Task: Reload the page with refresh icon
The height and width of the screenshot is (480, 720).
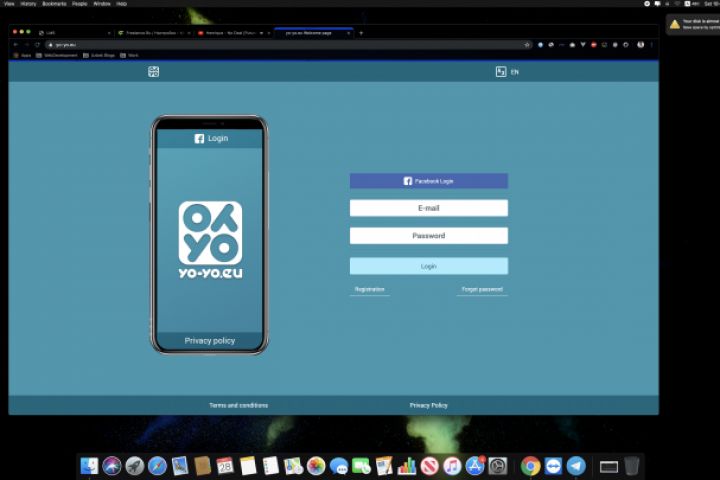Action: (x=37, y=45)
